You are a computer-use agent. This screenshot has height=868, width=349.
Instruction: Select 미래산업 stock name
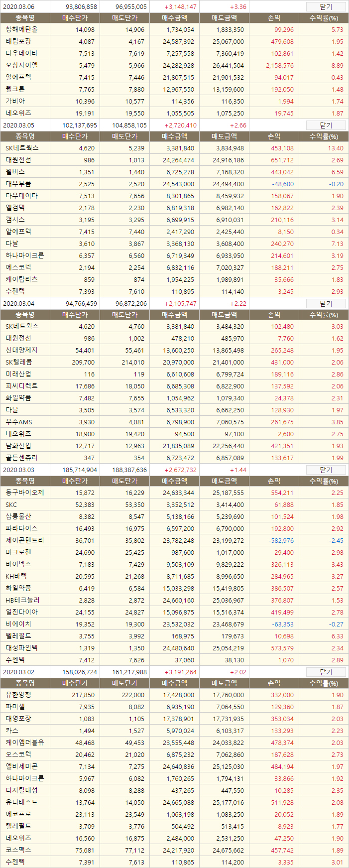(x=18, y=374)
